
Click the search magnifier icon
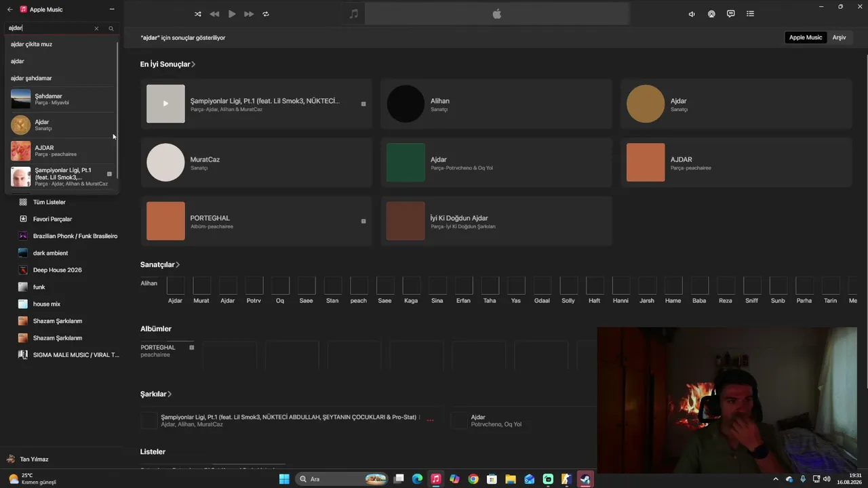point(111,28)
